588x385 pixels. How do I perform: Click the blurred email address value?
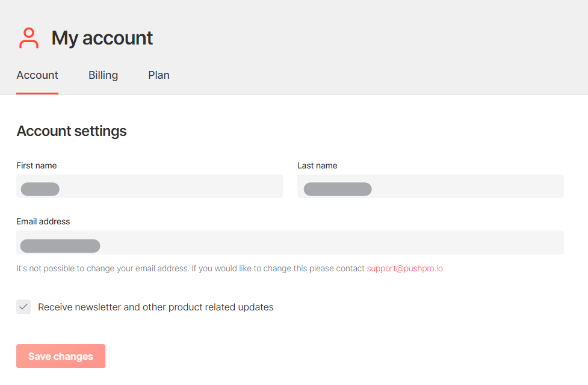60,246
